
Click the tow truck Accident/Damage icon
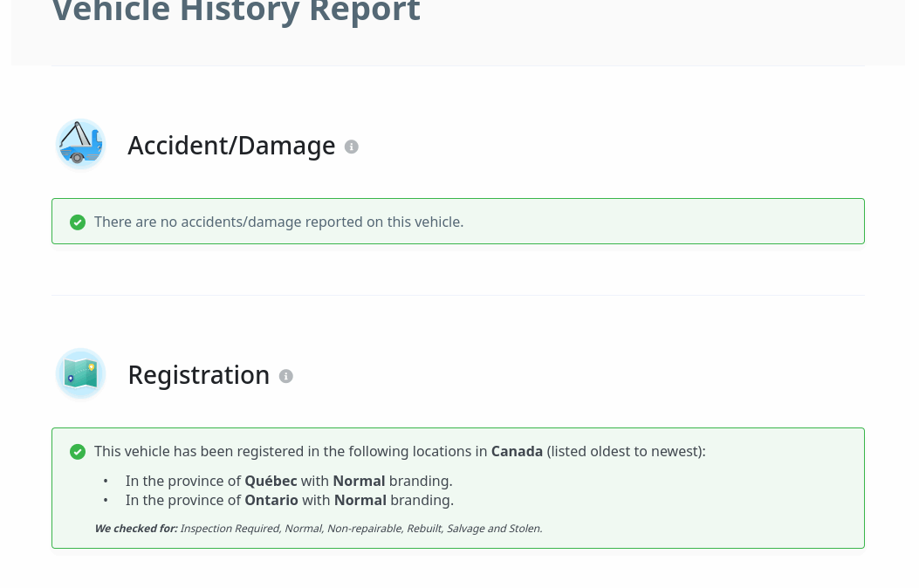81,144
